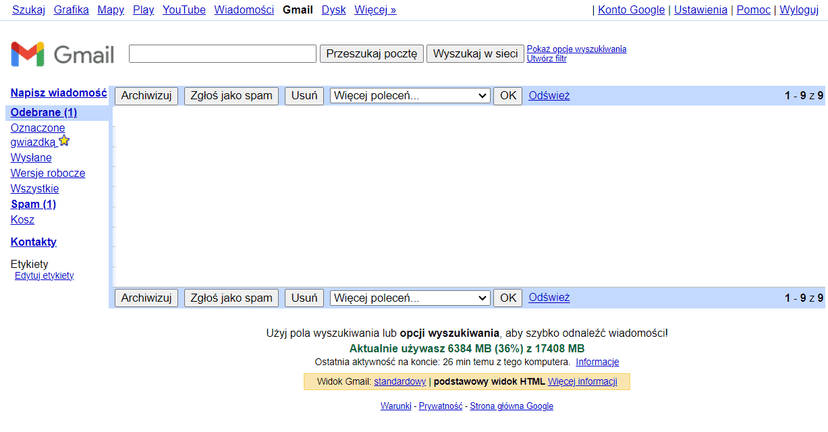Click the bottom Odśwież refresh link
The image size is (828, 432).
tap(549, 297)
